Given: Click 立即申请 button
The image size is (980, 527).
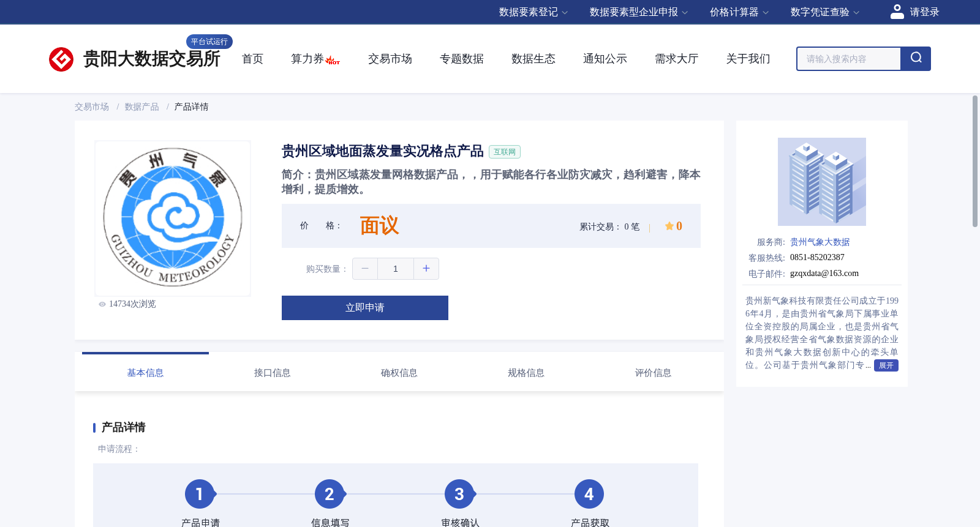Looking at the screenshot, I should (365, 308).
